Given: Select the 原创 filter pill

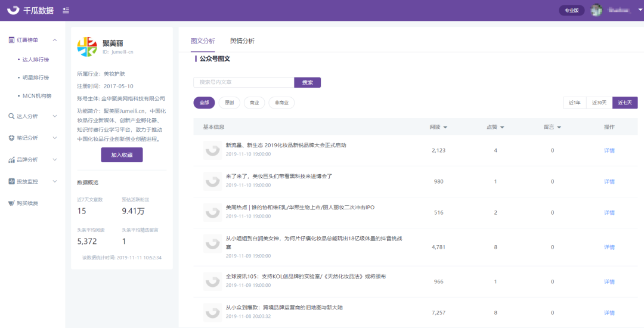Looking at the screenshot, I should click(229, 103).
